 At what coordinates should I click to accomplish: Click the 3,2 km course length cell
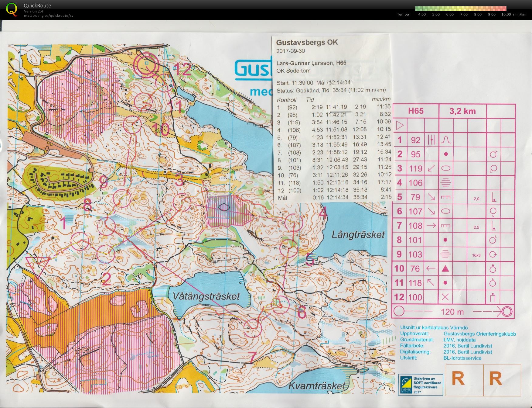(462, 111)
